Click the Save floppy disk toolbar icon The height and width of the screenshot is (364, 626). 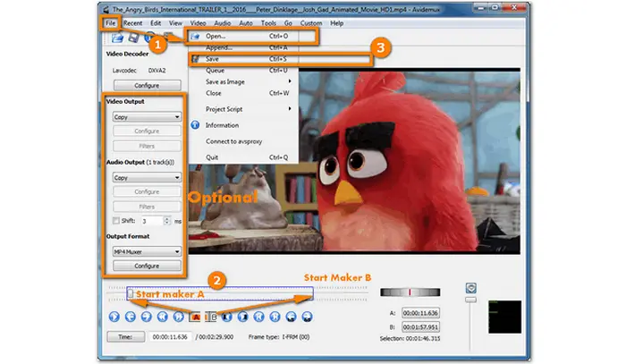pos(131,38)
